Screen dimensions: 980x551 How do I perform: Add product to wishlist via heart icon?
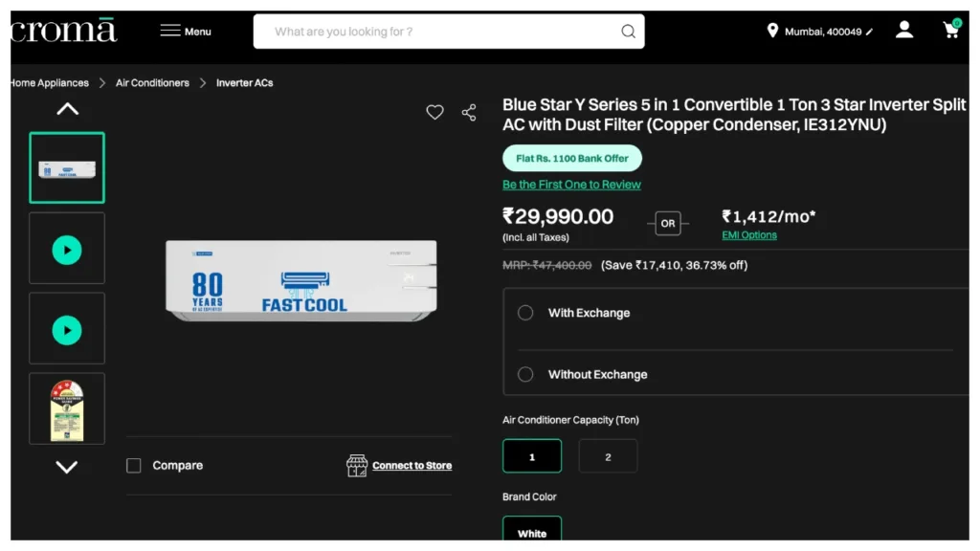click(x=434, y=112)
